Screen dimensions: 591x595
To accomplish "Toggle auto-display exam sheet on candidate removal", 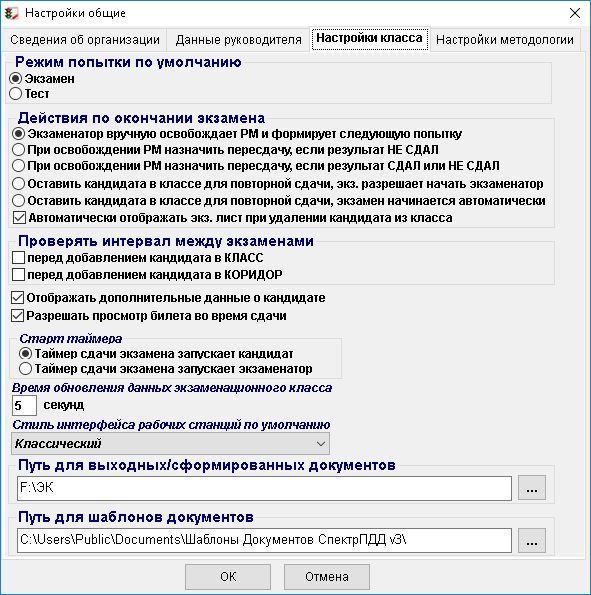I will [x=232, y=218].
